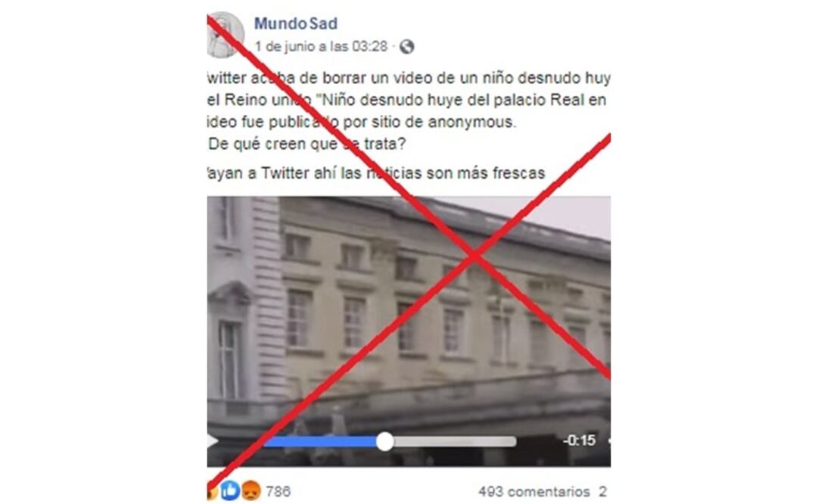Click the blue thumbs-up Like reaction icon
The width and height of the screenshot is (818, 504).
(230, 490)
